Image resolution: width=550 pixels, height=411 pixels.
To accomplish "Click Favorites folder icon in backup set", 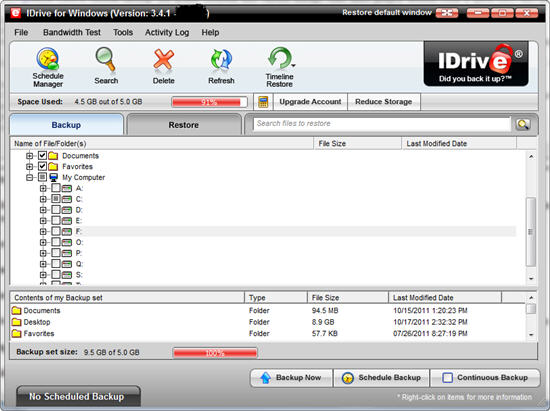I will 16,333.
